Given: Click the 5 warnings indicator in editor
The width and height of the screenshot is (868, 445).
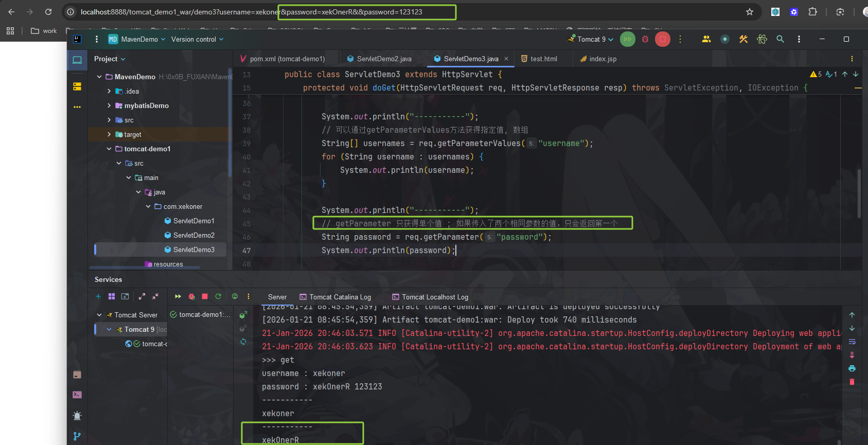Looking at the screenshot, I should [x=816, y=74].
